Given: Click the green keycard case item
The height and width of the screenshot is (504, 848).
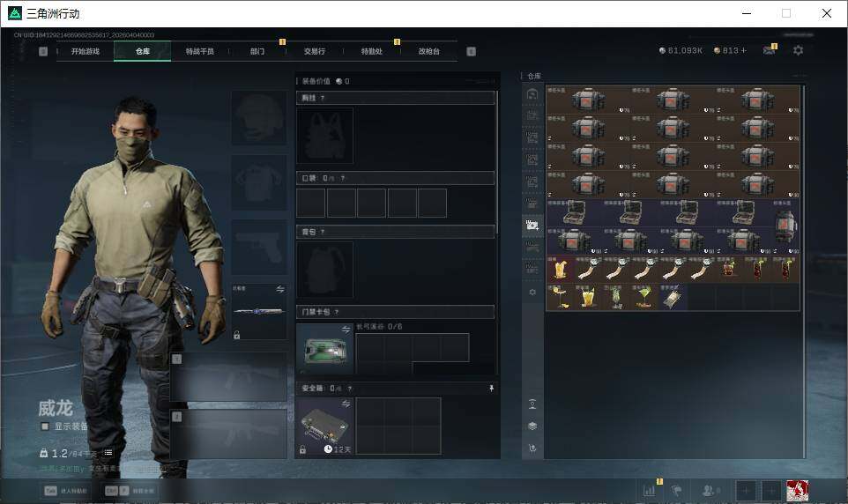Looking at the screenshot, I should pos(324,349).
